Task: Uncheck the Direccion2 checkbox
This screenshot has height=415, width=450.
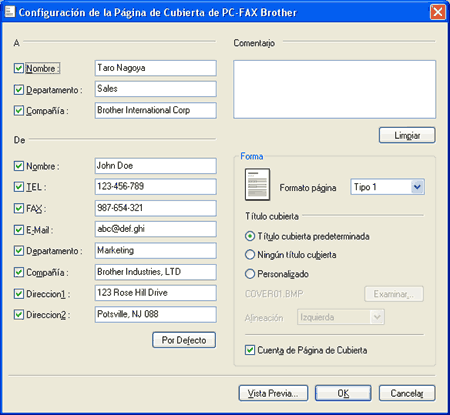Action: [19, 314]
